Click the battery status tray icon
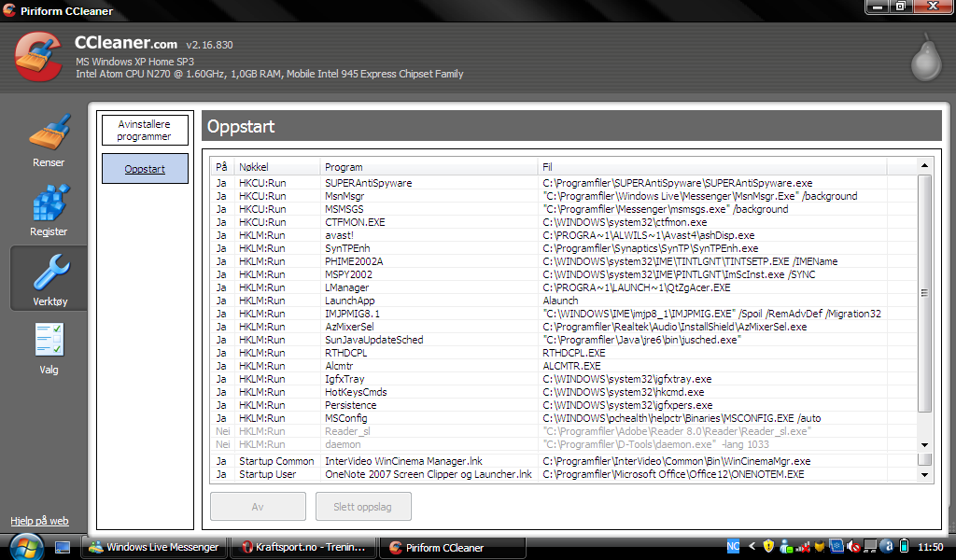The image size is (956, 560). pyautogui.click(x=904, y=547)
